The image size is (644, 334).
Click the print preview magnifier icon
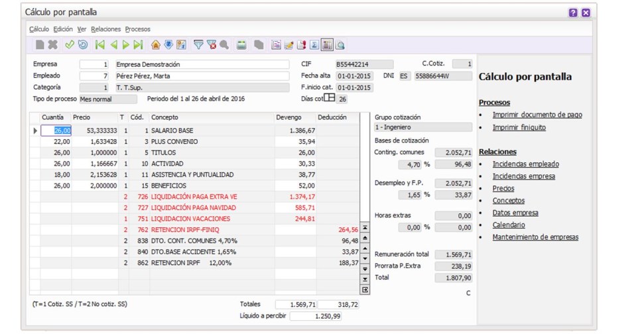[340, 44]
